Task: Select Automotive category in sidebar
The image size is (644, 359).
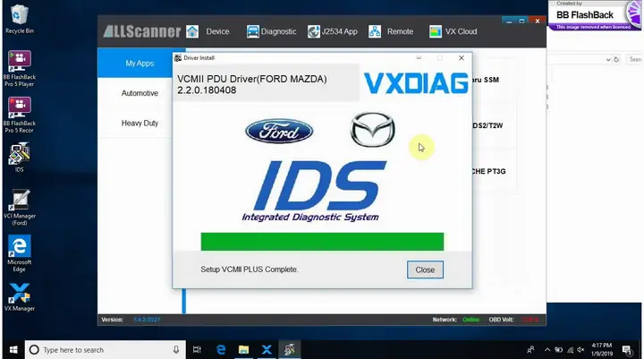Action: tap(140, 93)
